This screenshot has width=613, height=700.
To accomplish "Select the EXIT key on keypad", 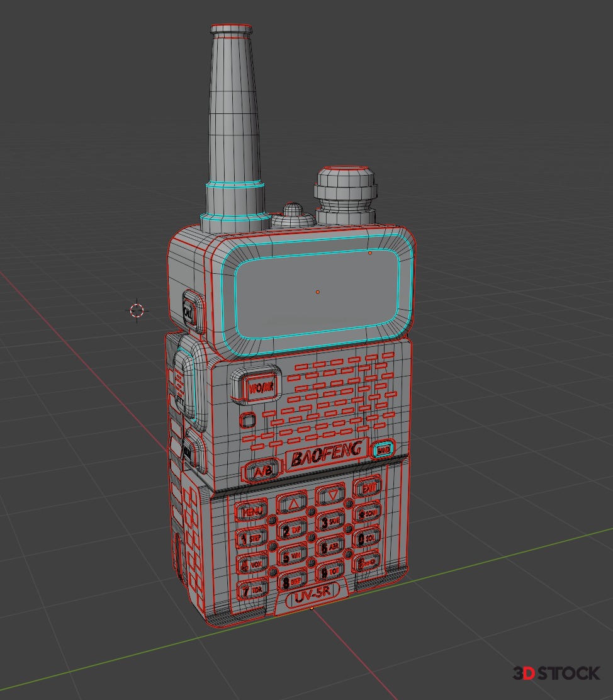I will (368, 487).
